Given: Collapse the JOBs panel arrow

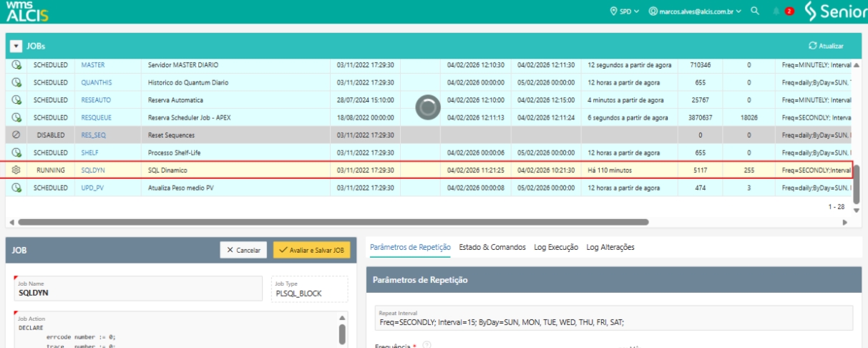Looking at the screenshot, I should pos(16,46).
